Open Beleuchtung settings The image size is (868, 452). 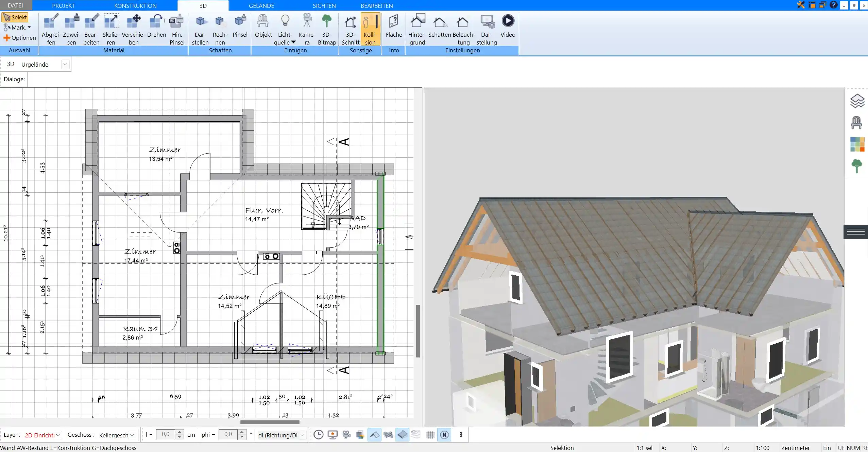pyautogui.click(x=463, y=29)
